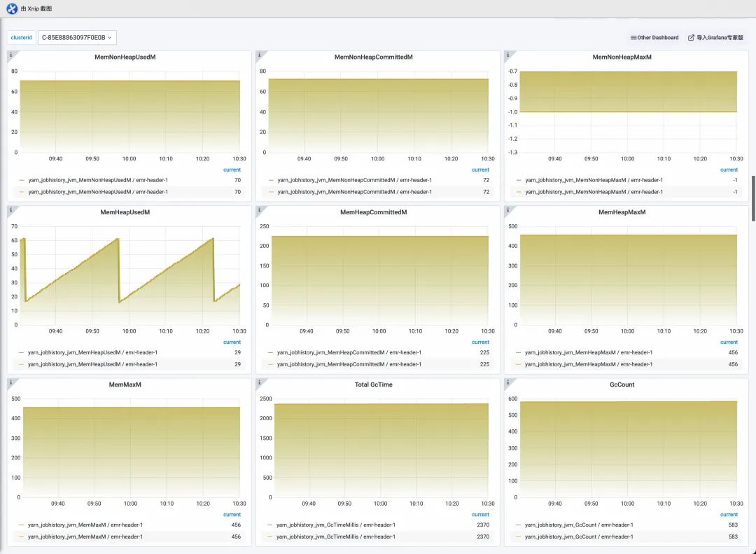Image resolution: width=756 pixels, height=554 pixels.
Task: Open MemHeapCommittedM panel title menu
Action: point(374,212)
